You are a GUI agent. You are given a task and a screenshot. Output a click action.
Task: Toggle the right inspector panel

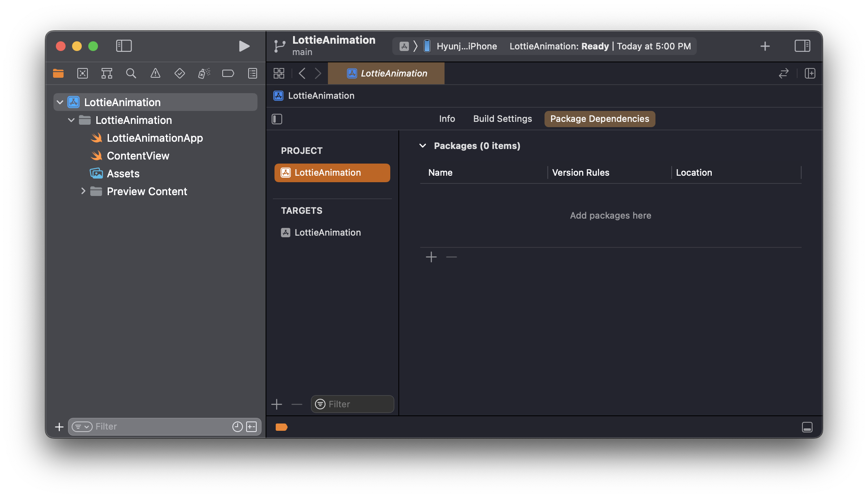(x=802, y=46)
